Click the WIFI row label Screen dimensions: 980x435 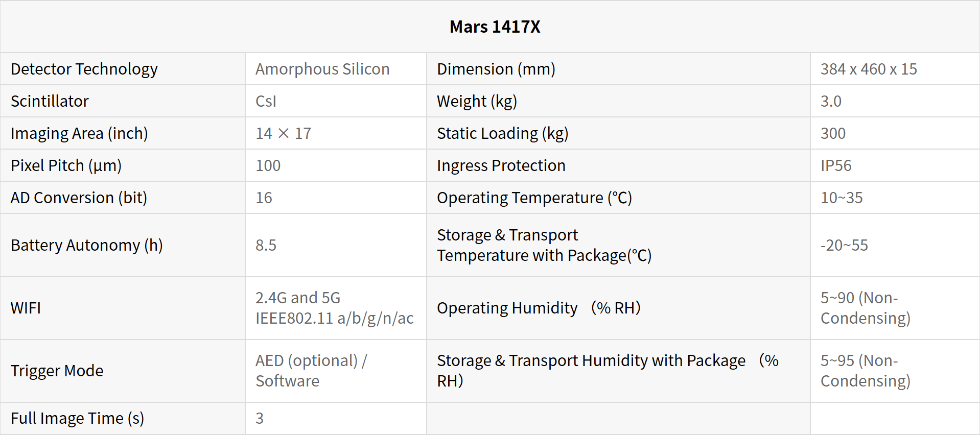pyautogui.click(x=26, y=308)
